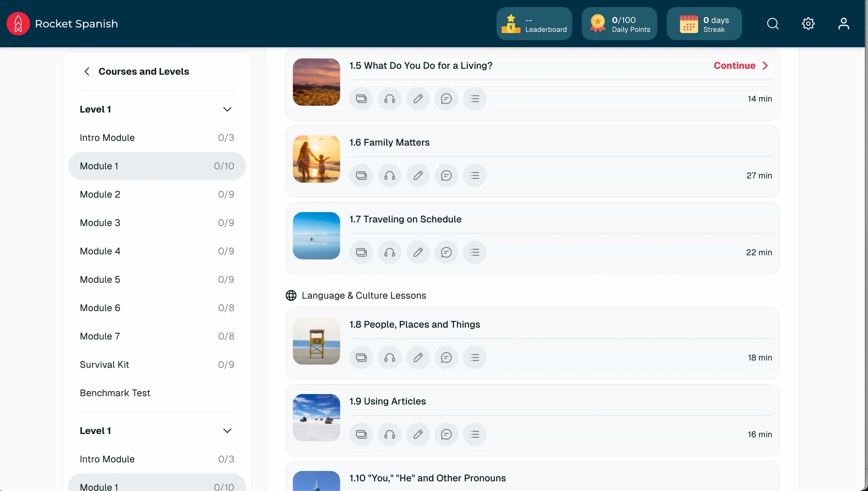Image resolution: width=868 pixels, height=491 pixels.
Task: Check your Daily Points progress
Action: click(619, 23)
